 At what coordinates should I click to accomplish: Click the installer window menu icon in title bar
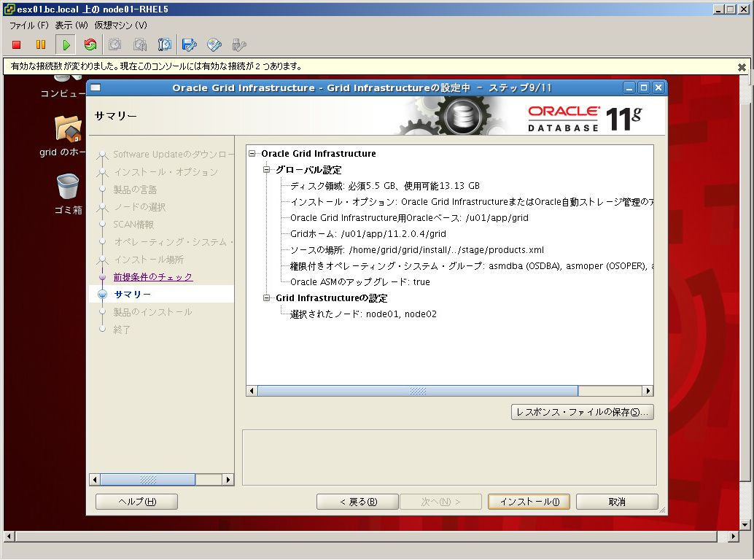pyautogui.click(x=96, y=87)
